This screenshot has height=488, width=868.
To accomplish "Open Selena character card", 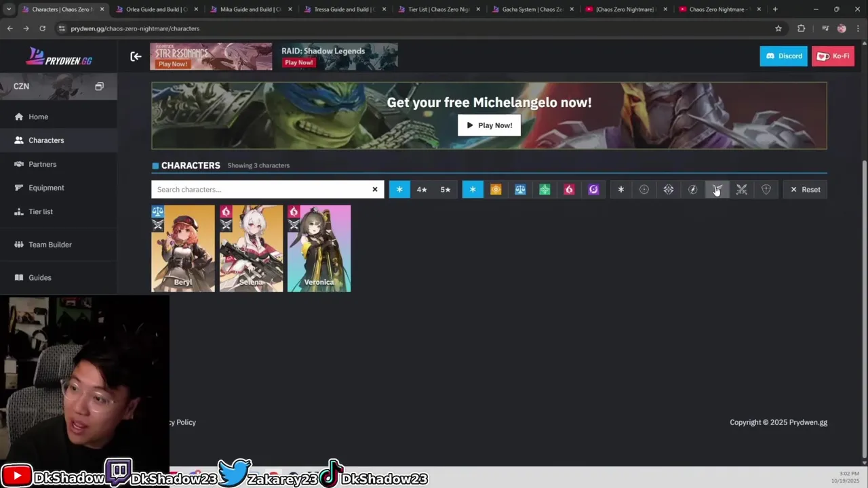I will pyautogui.click(x=251, y=249).
